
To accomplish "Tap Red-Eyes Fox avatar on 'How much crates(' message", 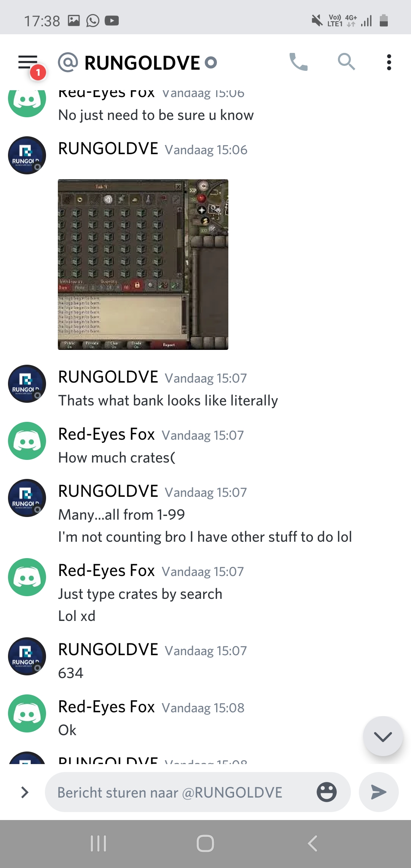I will 27,441.
